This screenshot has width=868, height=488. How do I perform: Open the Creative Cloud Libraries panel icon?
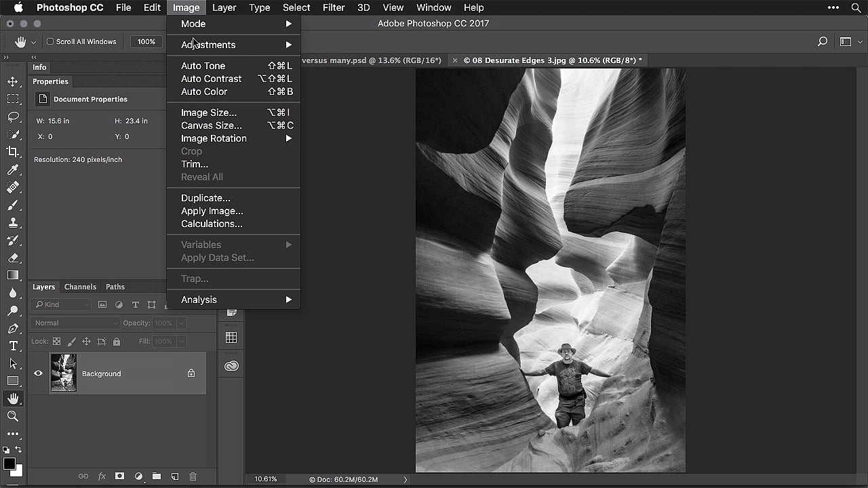point(231,365)
